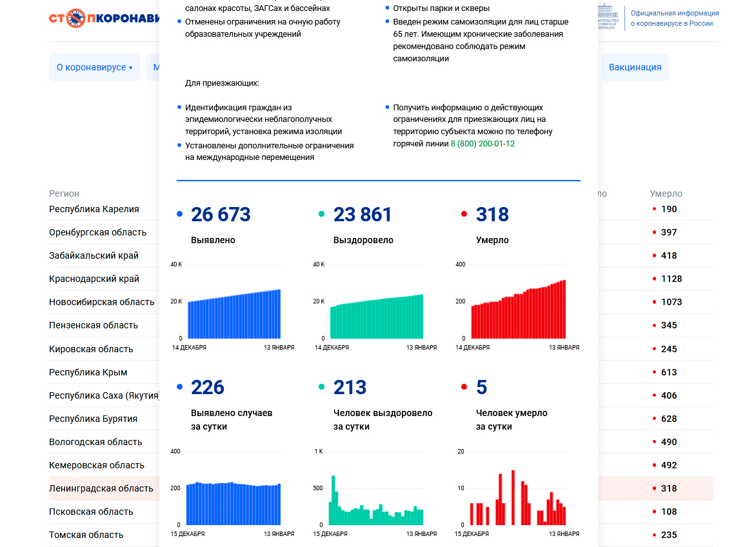Click the red dot beside 318 deaths
The width and height of the screenshot is (756, 547).
point(464,214)
